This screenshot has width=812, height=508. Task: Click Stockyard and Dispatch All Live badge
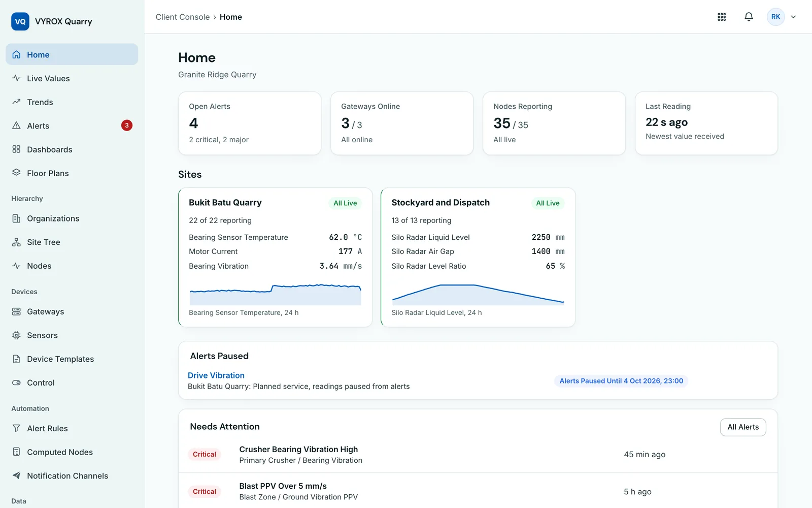[548, 203]
